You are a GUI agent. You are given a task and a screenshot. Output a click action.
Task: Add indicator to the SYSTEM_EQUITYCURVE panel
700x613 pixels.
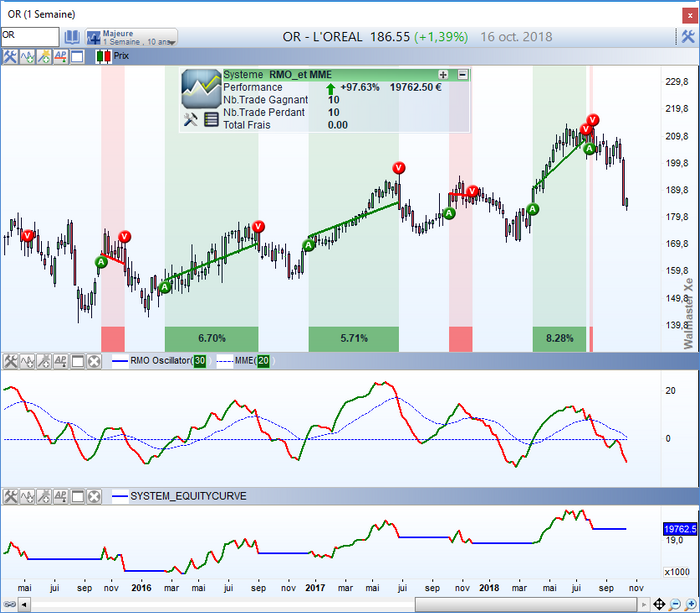(27, 496)
